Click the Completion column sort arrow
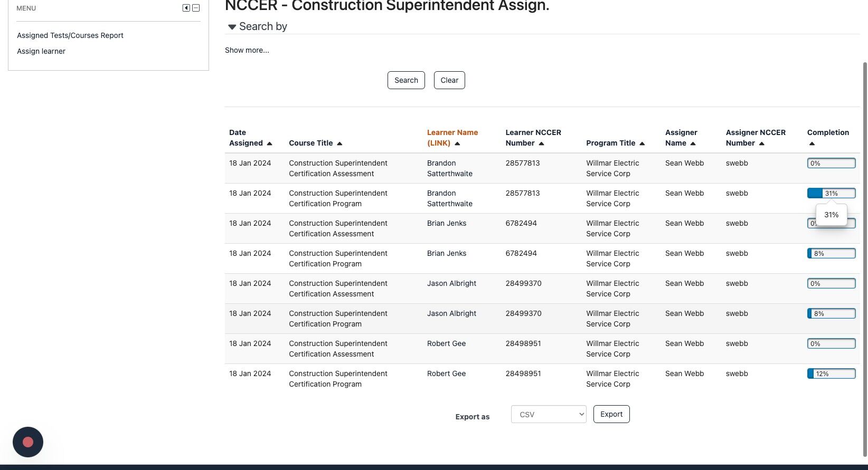This screenshot has width=868, height=470. tap(812, 143)
